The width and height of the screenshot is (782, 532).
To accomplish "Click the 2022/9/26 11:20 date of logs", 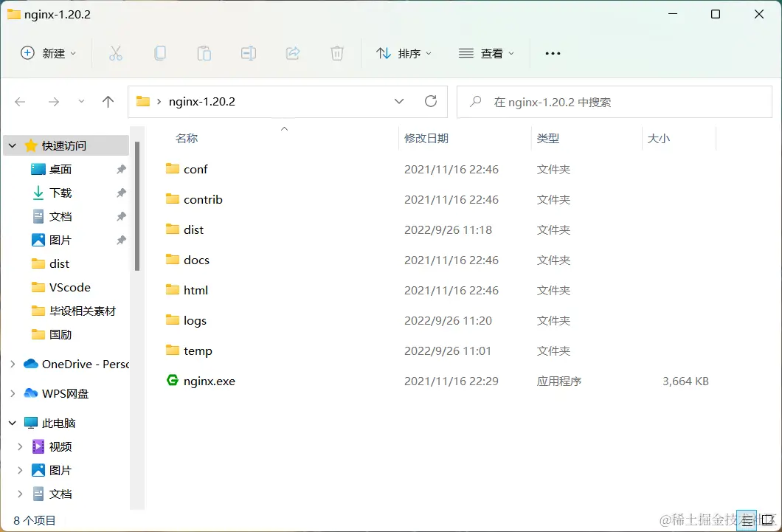I will click(448, 320).
